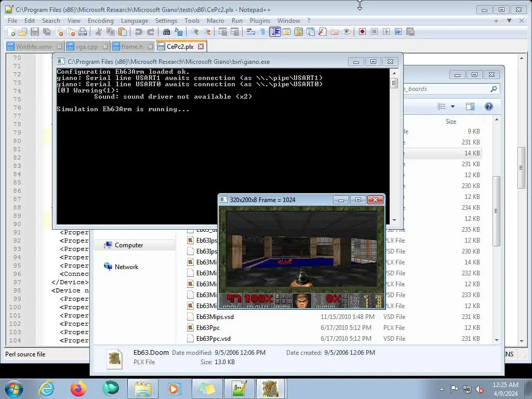Select Network in Explorer navigation pane
This screenshot has width=532, height=399.
[126, 267]
